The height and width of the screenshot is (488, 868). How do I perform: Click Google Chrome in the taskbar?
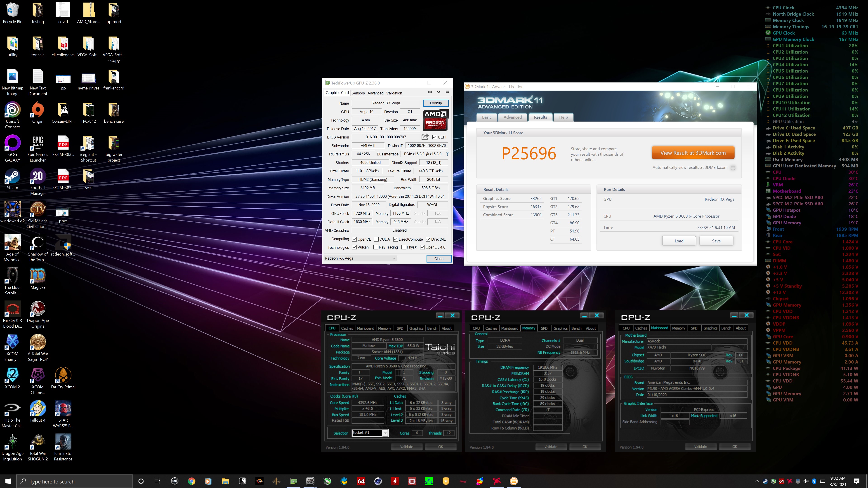[191, 481]
